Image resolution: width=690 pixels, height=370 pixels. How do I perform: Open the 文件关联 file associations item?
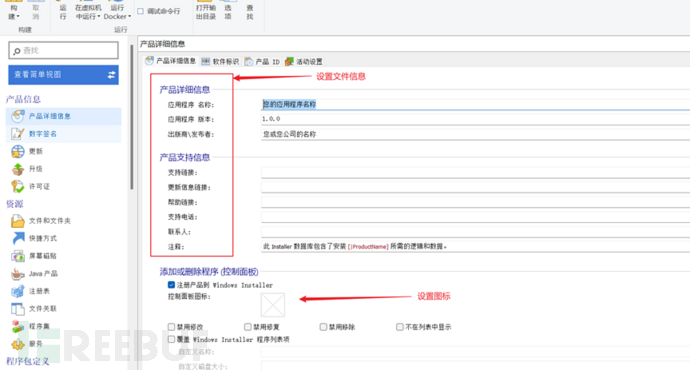[x=34, y=309]
